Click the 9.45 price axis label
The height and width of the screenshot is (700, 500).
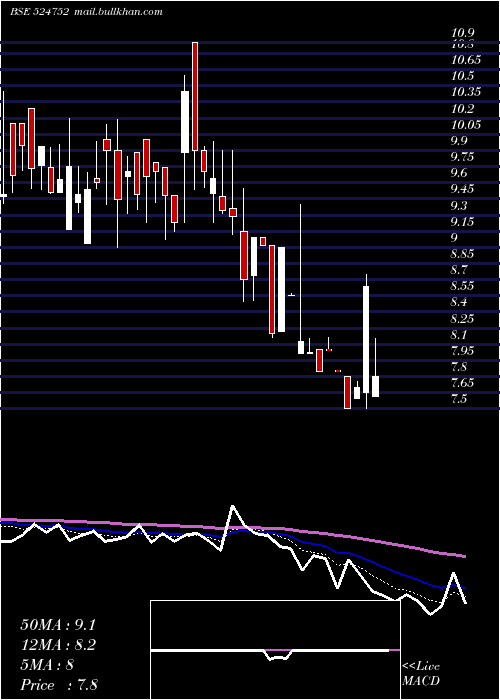click(x=463, y=189)
